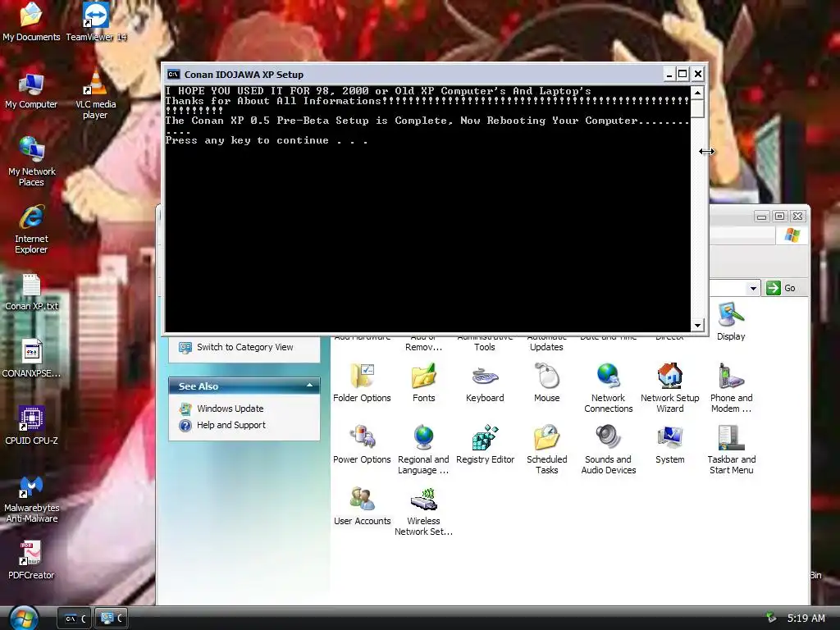Maximize the Conan IDOJAWA XP Setup window
The image size is (840, 630).
[682, 74]
